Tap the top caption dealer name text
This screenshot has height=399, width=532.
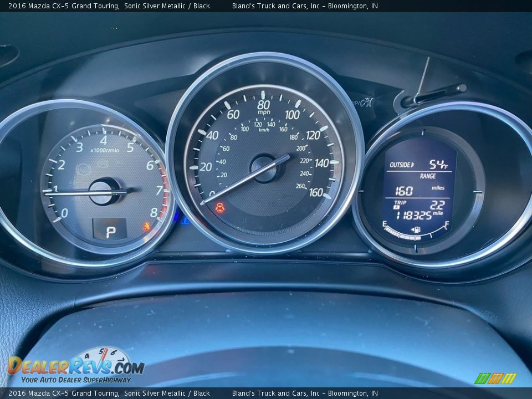(305, 6)
